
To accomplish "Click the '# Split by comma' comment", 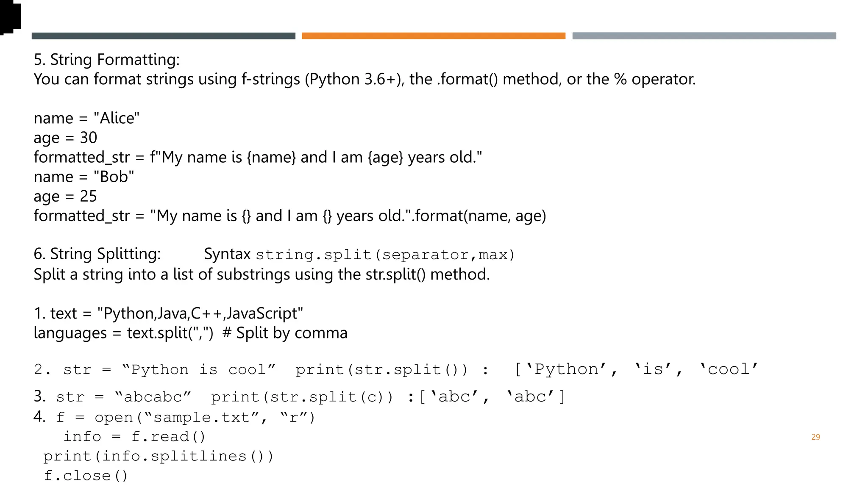I will tap(285, 333).
